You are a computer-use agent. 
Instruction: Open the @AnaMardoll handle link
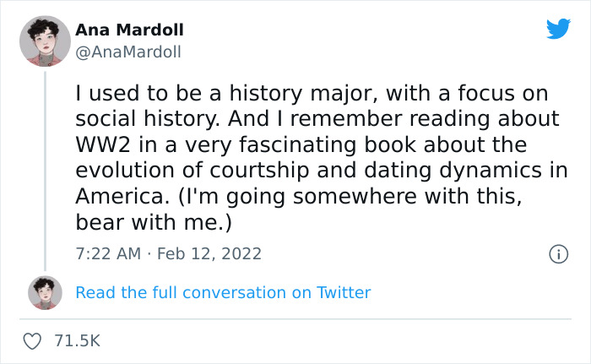(127, 52)
